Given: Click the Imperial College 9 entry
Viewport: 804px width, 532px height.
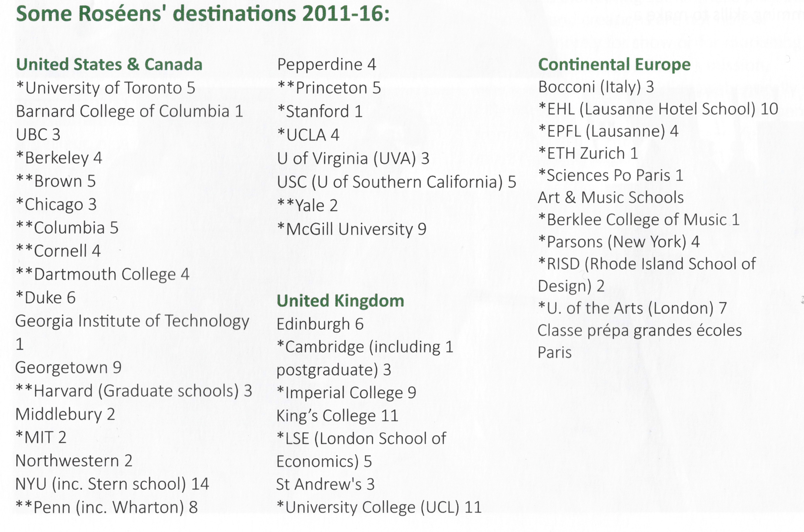Looking at the screenshot, I should tap(346, 393).
